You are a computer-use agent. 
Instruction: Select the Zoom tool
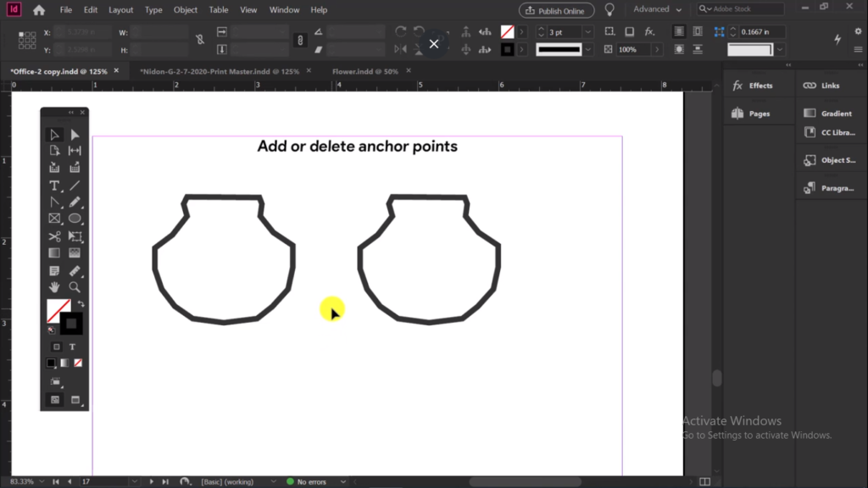pos(75,287)
